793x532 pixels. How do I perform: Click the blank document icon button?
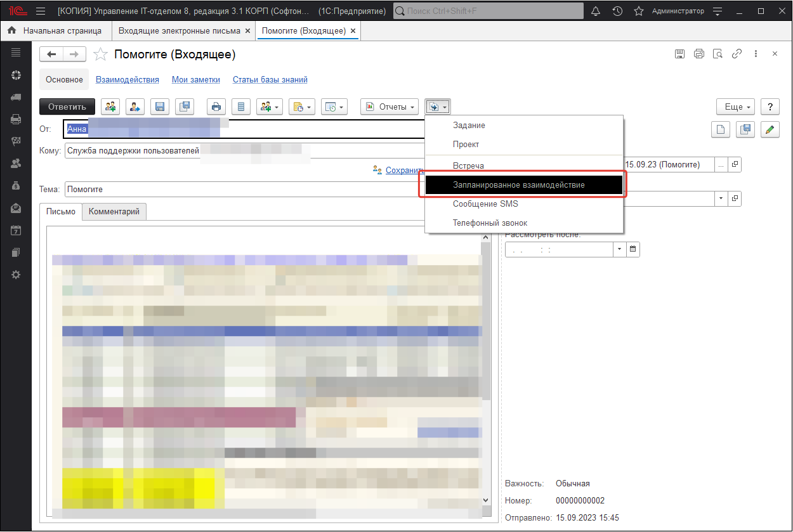(720, 129)
